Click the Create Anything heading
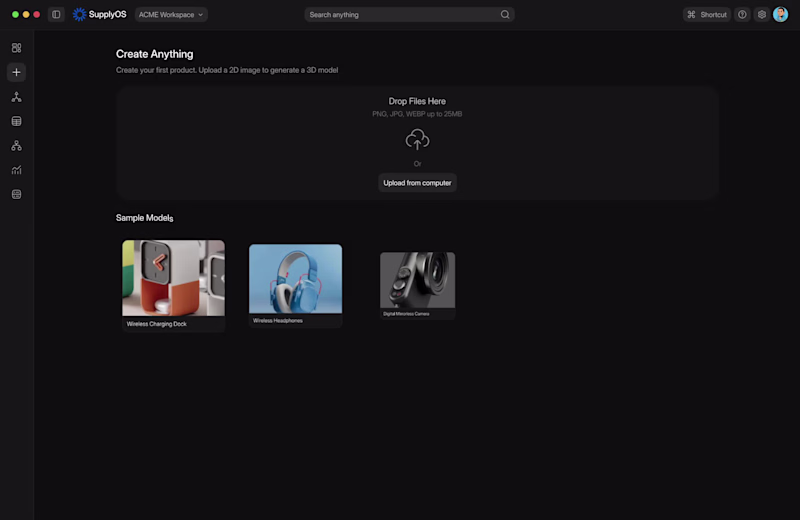 (155, 54)
